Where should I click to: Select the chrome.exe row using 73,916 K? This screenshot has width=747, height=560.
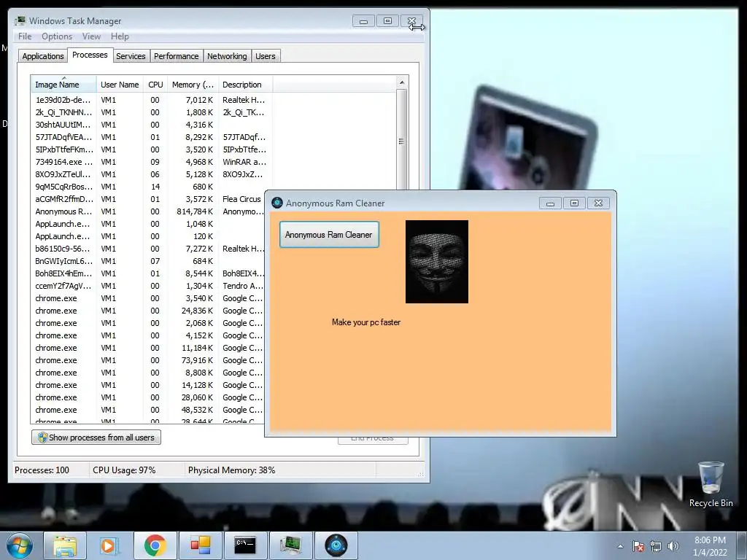[147, 360]
